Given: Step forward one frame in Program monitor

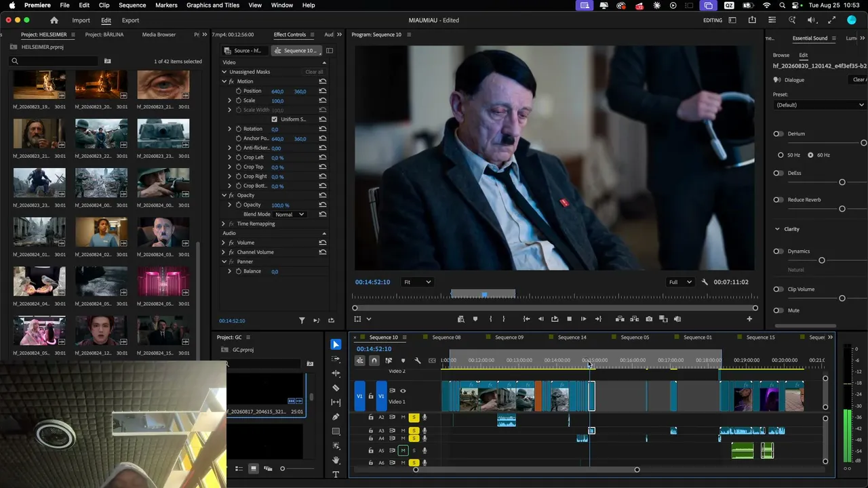Looking at the screenshot, I should pyautogui.click(x=583, y=319).
